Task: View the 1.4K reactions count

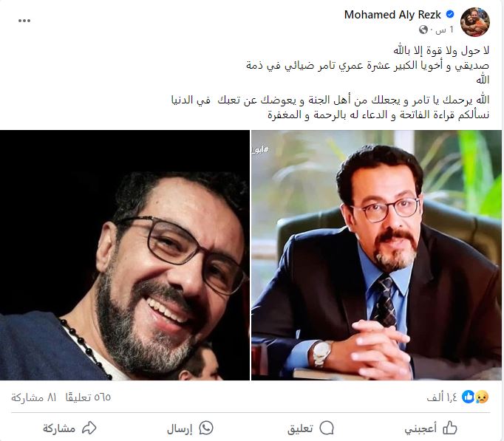Action: pos(442,397)
